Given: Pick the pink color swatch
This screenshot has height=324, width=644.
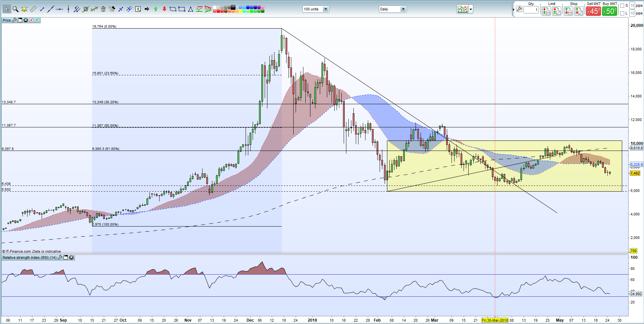Looking at the screenshot, I should point(262,7).
